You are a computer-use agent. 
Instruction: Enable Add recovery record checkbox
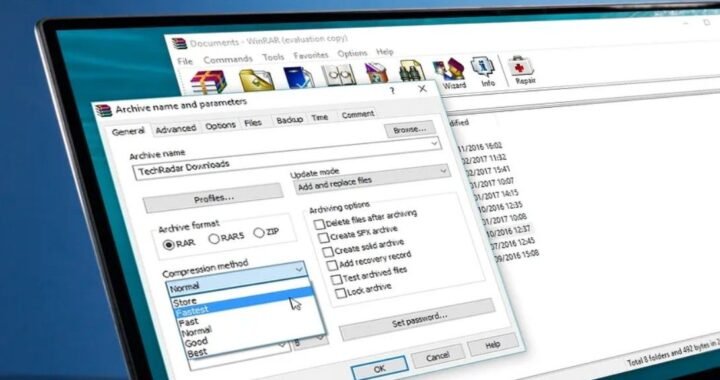332,266
